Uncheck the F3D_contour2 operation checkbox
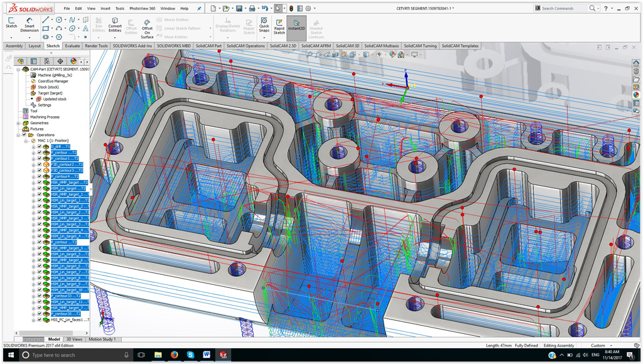This screenshot has height=364, width=643. tap(40, 164)
